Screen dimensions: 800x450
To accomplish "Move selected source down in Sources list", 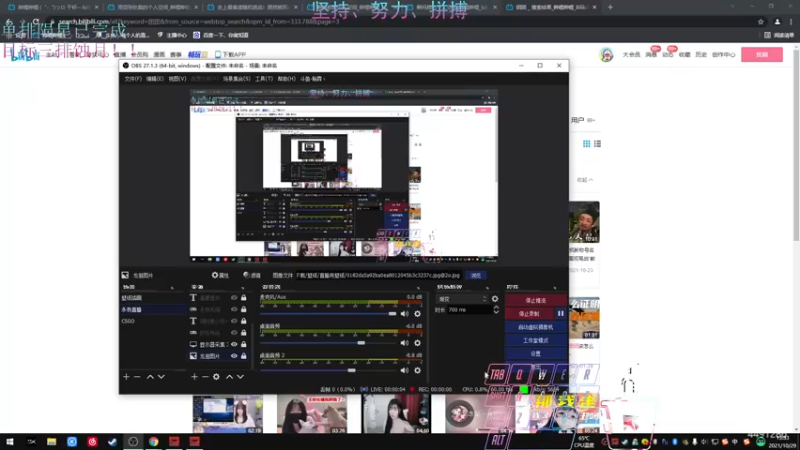I will (x=240, y=377).
